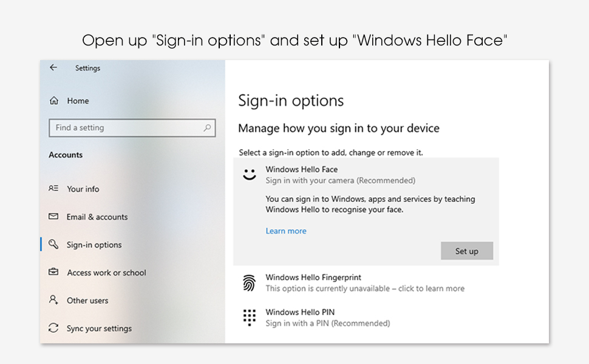This screenshot has width=589, height=364.
Task: Click the Your info person icon
Action: coord(53,189)
